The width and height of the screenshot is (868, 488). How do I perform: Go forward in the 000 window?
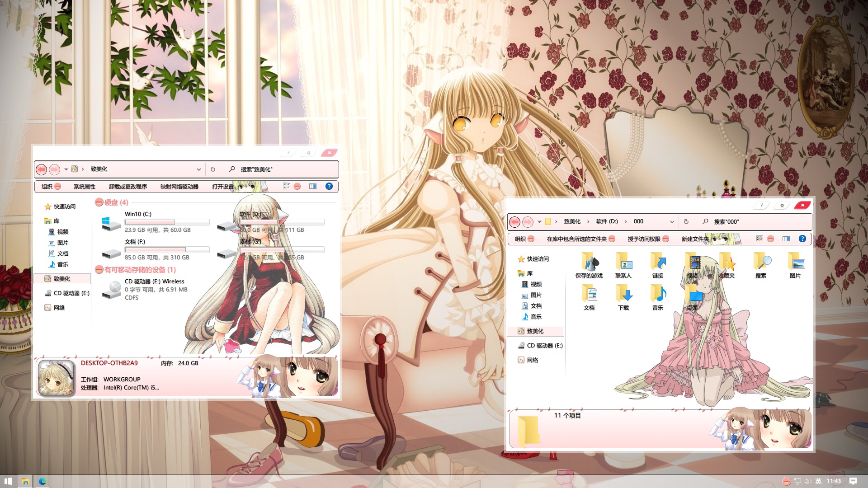528,222
